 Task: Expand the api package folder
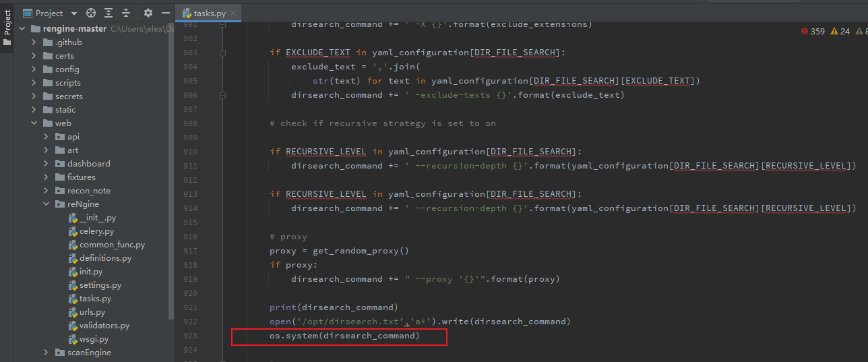(46, 137)
